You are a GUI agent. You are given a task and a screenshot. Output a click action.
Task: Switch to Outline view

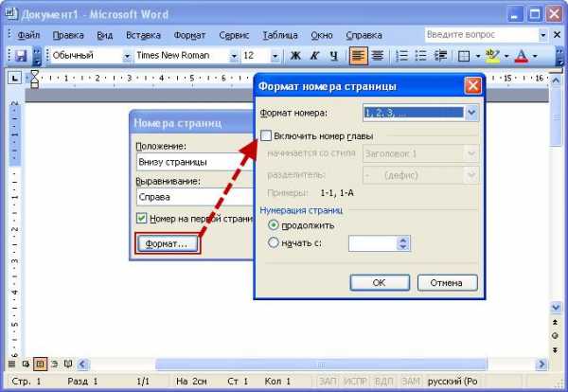[54, 364]
